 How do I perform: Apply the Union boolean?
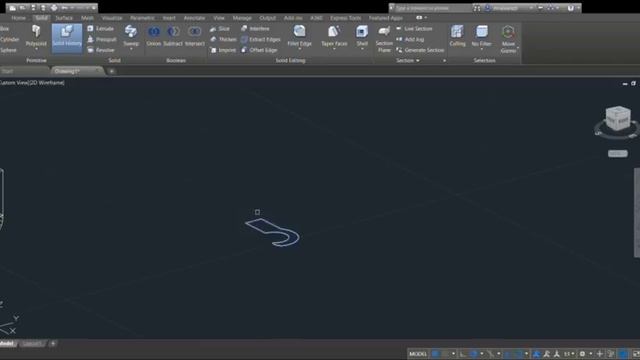pos(154,36)
